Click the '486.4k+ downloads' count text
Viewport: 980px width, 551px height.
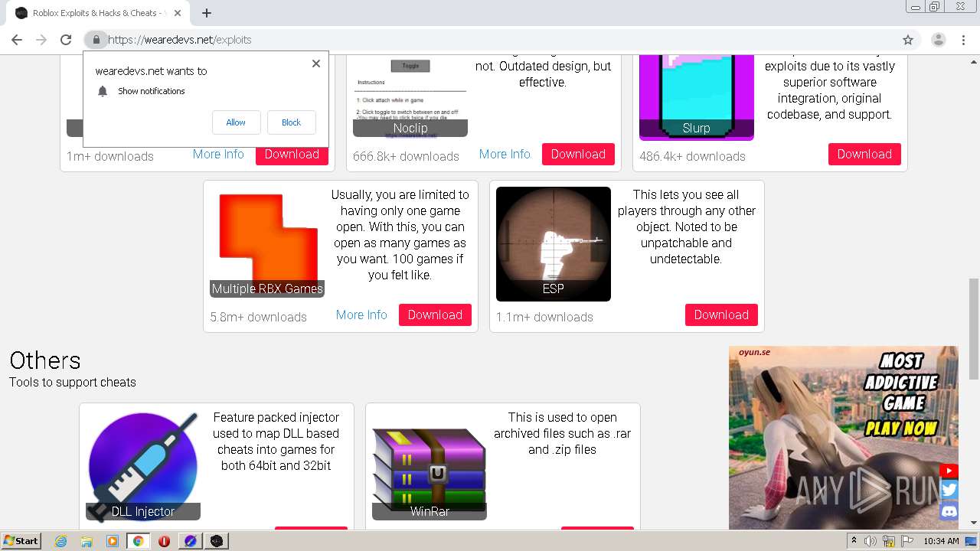coord(692,156)
